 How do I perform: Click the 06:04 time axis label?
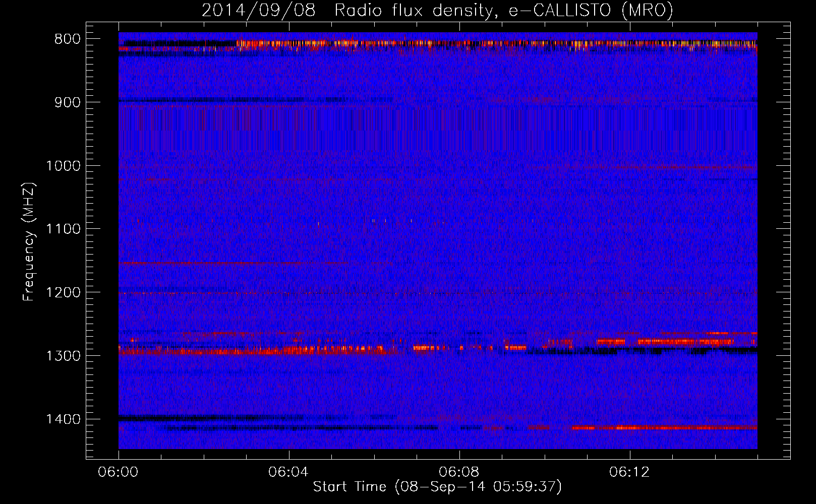(288, 472)
